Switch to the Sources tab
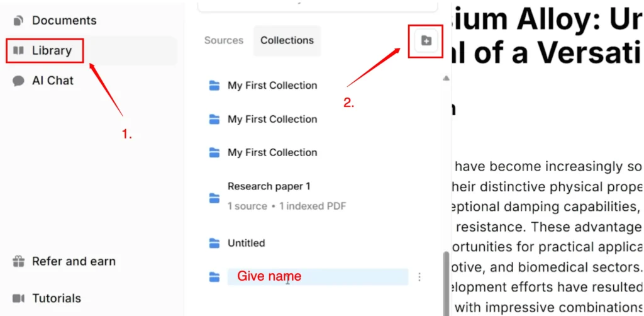Screen dimensions: 644x316 point(223,40)
